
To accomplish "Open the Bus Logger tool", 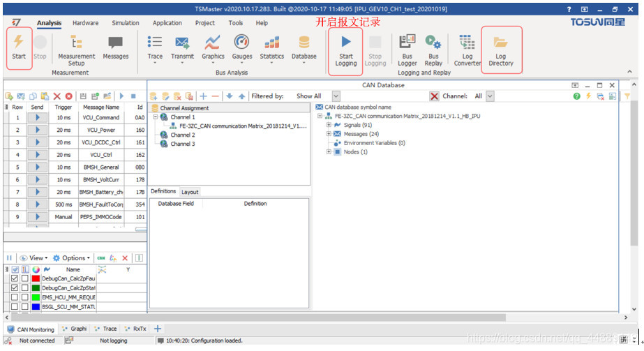I will (x=407, y=50).
